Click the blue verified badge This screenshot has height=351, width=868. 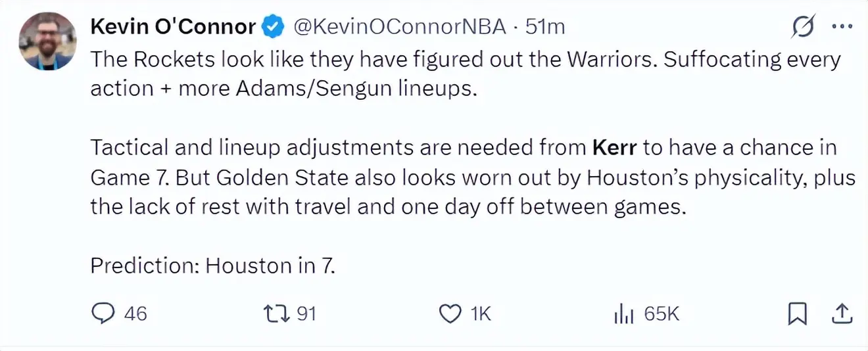pos(274,28)
